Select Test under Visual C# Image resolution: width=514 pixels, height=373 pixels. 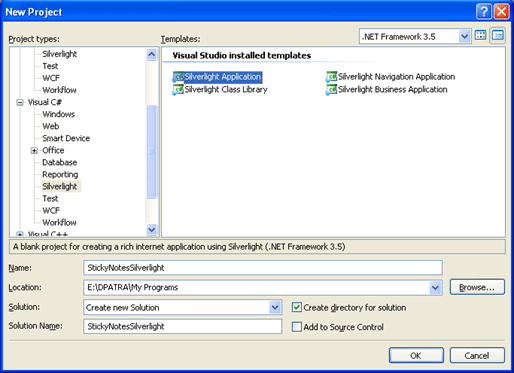(50, 199)
